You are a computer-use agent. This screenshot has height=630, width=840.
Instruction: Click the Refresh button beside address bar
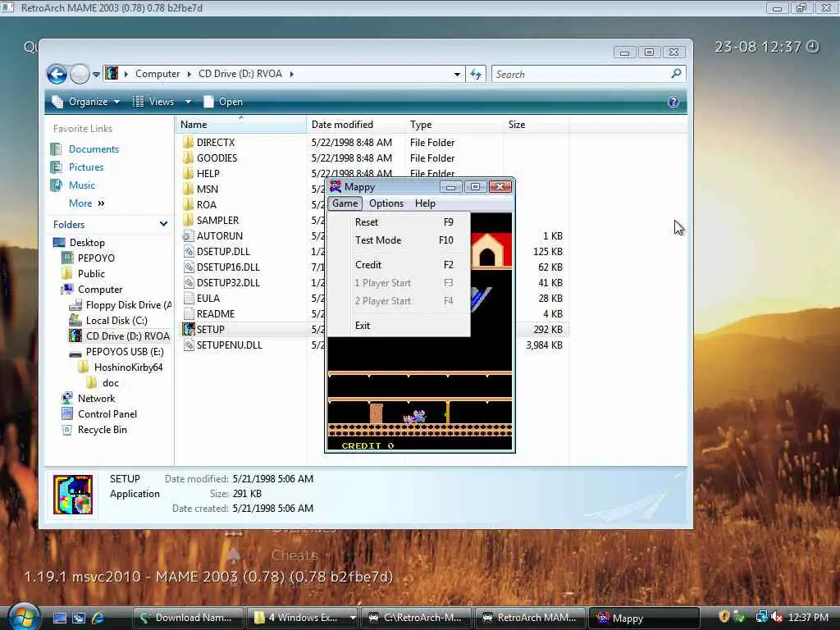pyautogui.click(x=476, y=74)
